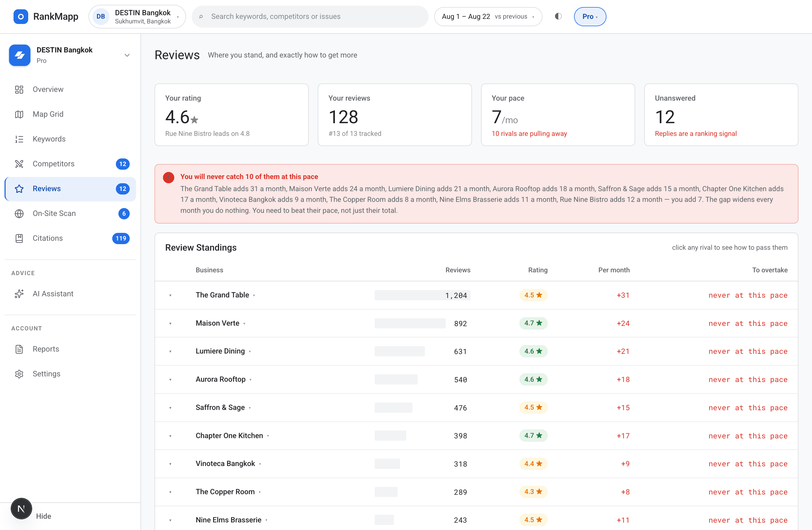Screen dimensions: 812x530
Task: Open the AI Assistant page
Action: pyautogui.click(x=70, y=294)
